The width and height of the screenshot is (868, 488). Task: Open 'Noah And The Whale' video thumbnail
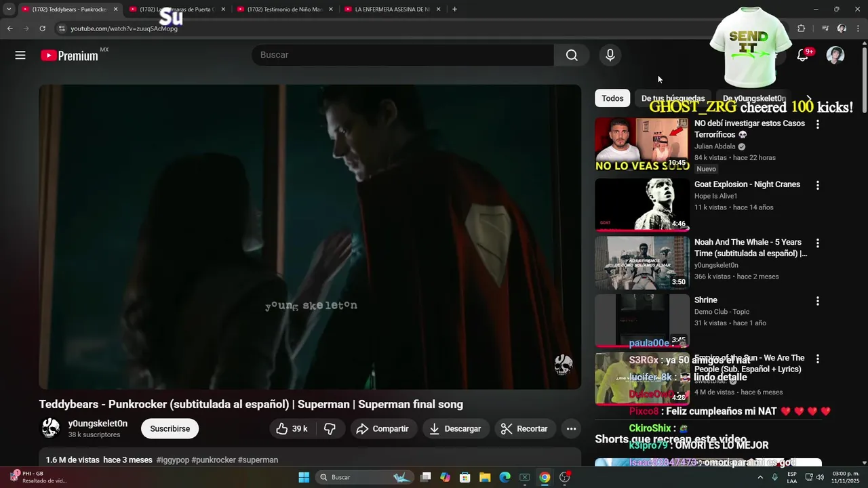coord(642,263)
